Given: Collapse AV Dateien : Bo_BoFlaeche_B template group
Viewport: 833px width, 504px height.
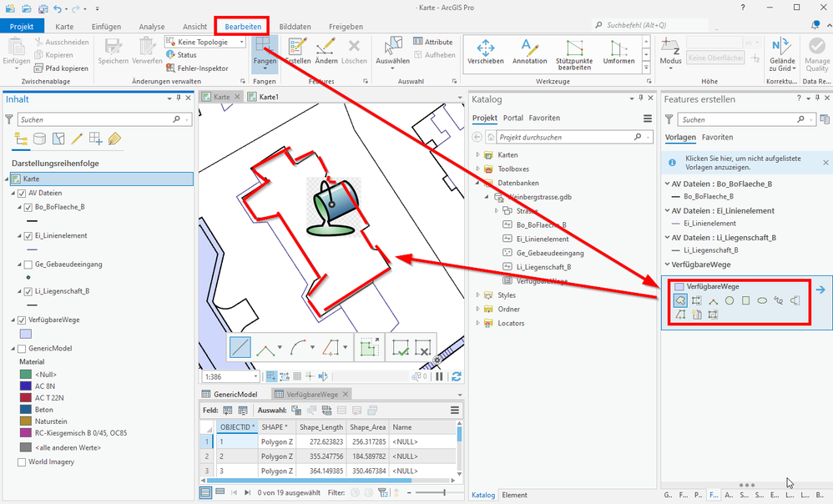Looking at the screenshot, I should (x=667, y=184).
